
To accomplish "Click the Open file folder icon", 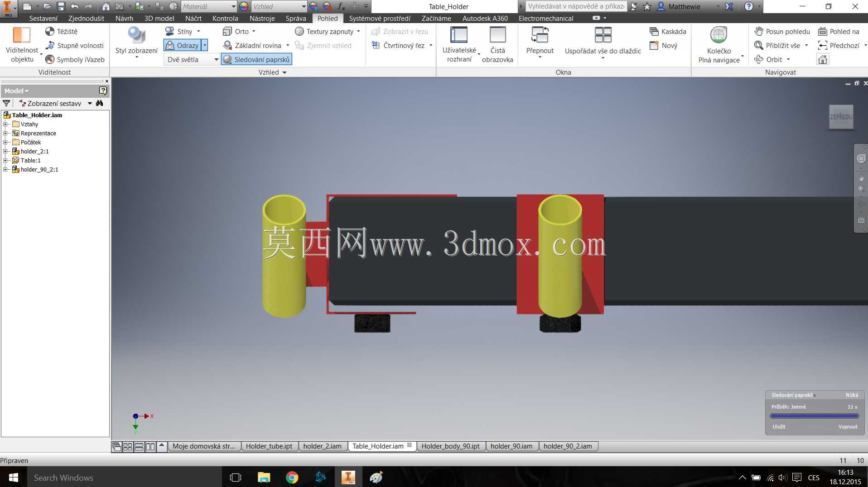I will tap(47, 6).
